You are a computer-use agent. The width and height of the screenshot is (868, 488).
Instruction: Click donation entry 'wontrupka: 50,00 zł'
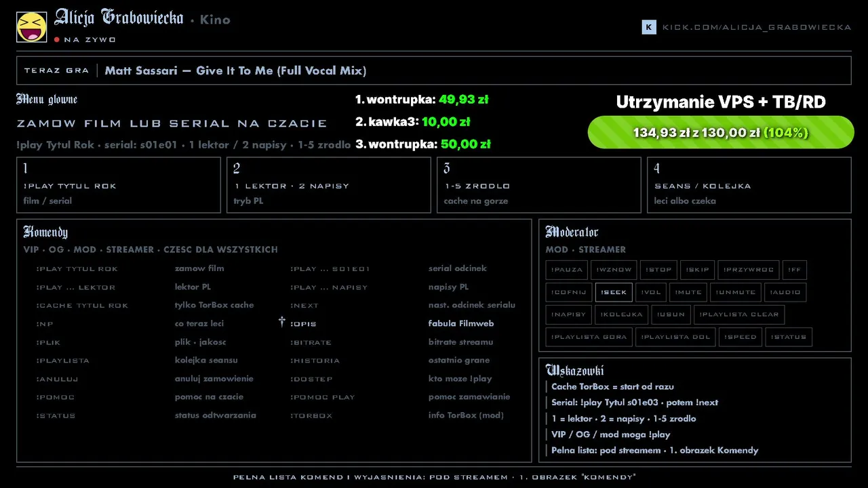tap(422, 144)
